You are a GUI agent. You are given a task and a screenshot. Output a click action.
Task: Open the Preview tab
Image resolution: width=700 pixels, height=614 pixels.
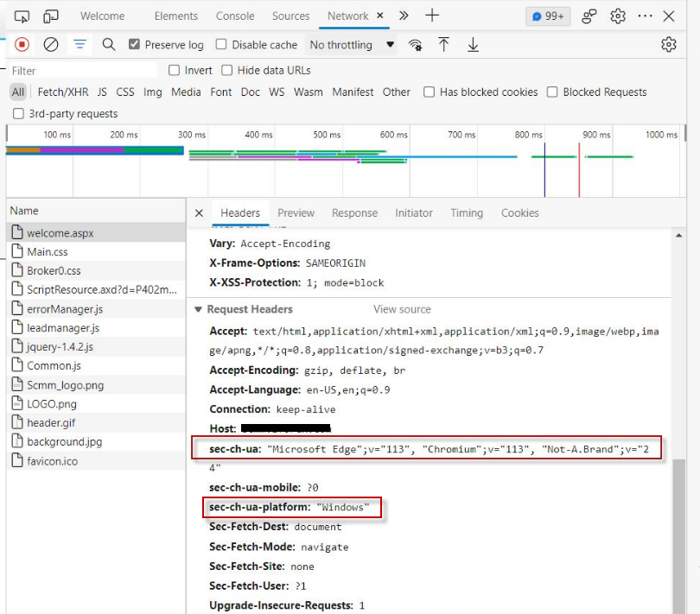click(296, 212)
